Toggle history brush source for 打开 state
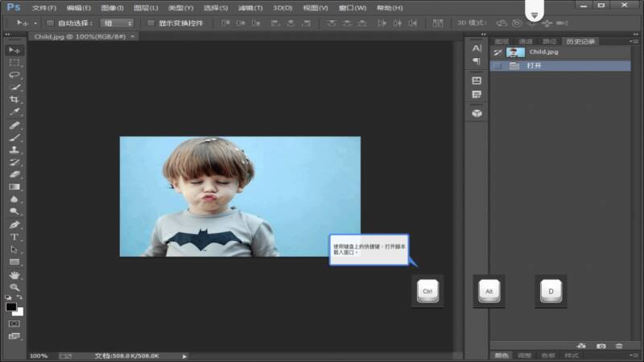 [497, 66]
